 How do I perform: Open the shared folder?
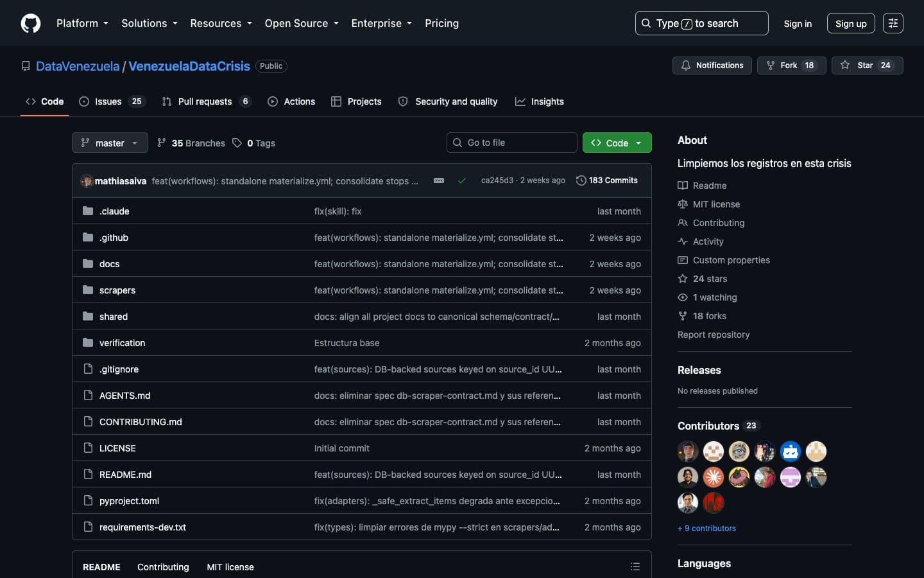(114, 317)
